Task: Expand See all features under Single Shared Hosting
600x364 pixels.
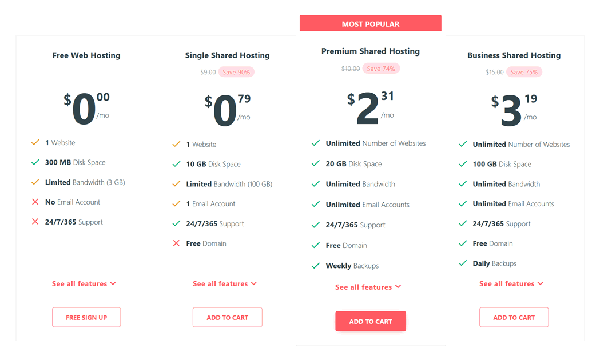Action: pyautogui.click(x=225, y=283)
